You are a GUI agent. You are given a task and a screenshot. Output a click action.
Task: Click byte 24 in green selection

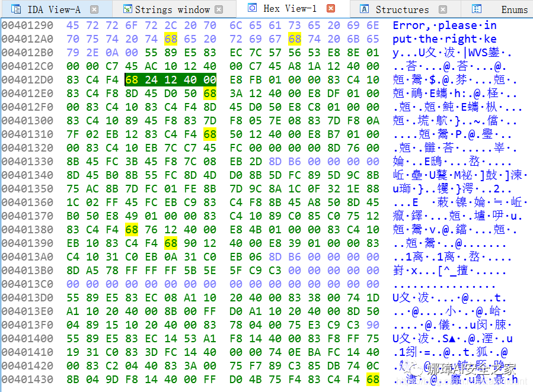pyautogui.click(x=151, y=80)
